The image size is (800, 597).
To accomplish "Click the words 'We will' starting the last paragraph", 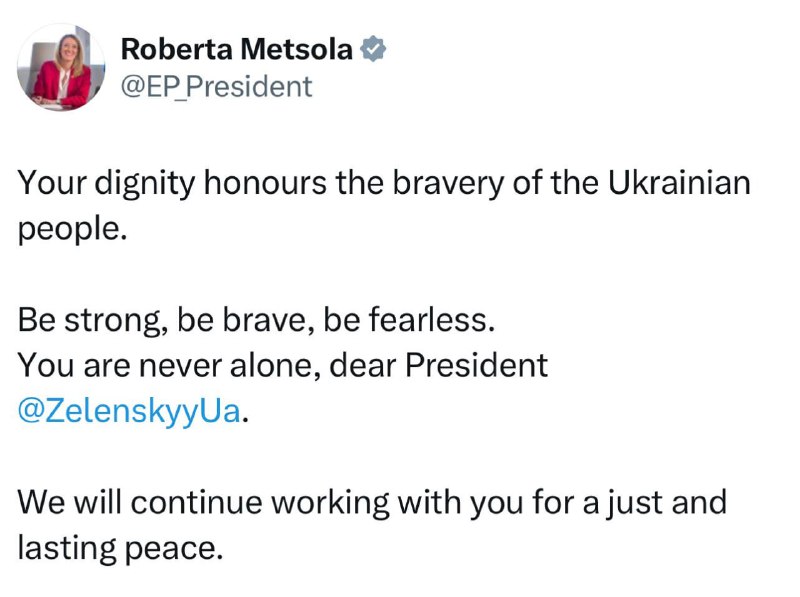I will tap(70, 502).
